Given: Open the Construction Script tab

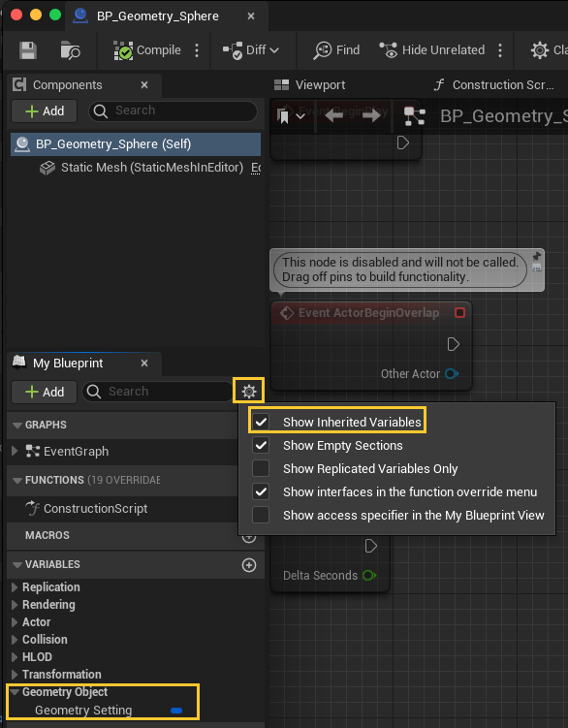Looking at the screenshot, I should pos(494,85).
